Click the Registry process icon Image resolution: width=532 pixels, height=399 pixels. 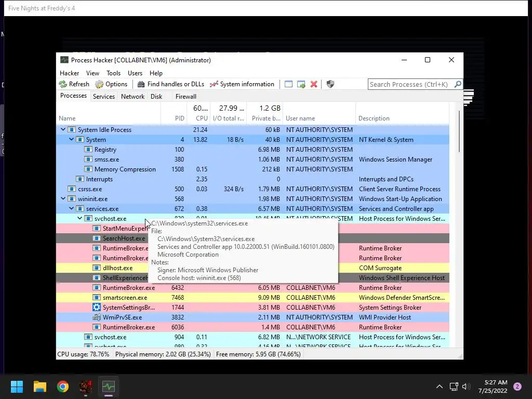pos(88,149)
